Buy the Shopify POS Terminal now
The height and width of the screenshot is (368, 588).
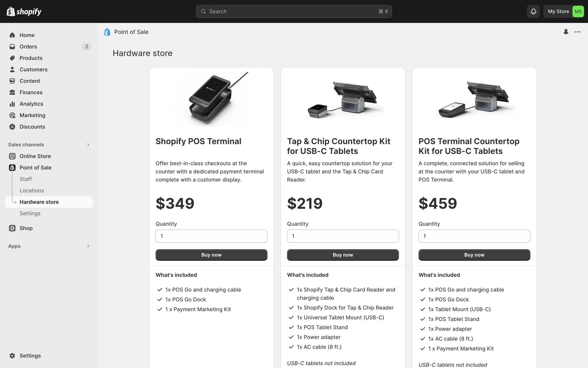[x=211, y=255]
